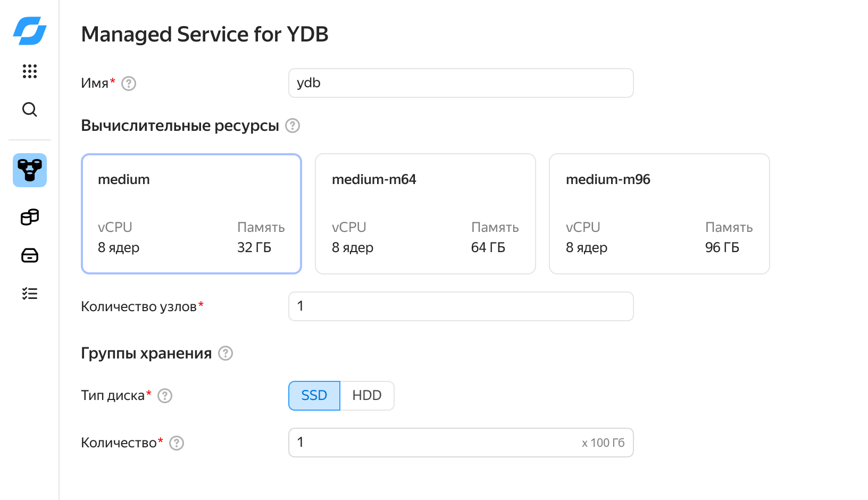This screenshot has height=500, width=868.
Task: Open the search panel
Action: coord(29,110)
